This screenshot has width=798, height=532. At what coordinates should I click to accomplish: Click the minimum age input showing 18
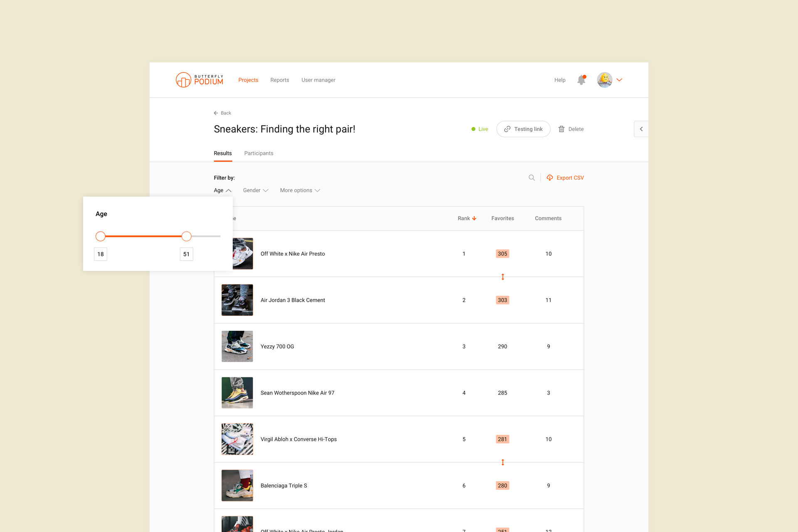(x=101, y=254)
